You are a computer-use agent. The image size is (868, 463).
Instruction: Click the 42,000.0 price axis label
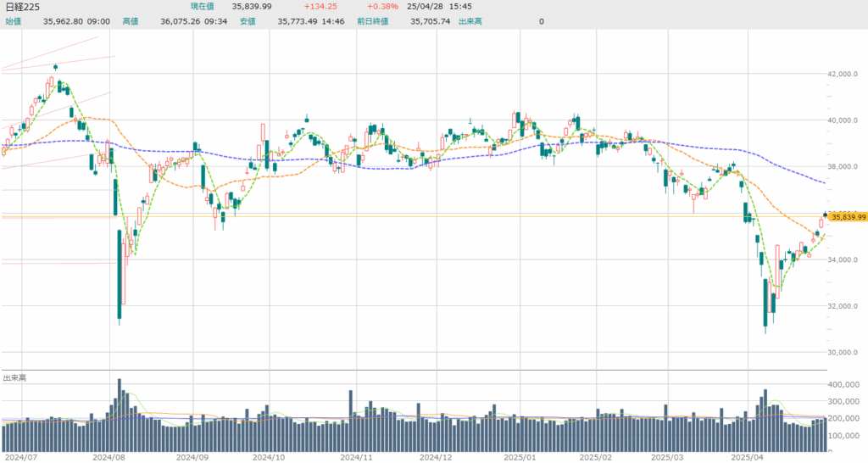coord(843,74)
